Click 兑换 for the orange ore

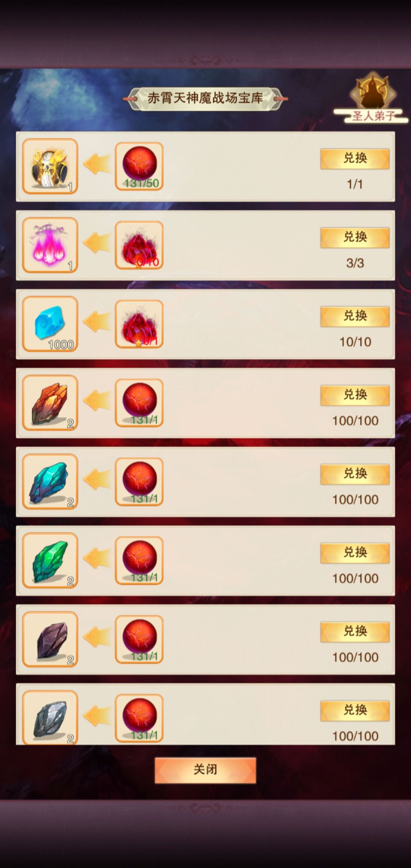pyautogui.click(x=355, y=395)
